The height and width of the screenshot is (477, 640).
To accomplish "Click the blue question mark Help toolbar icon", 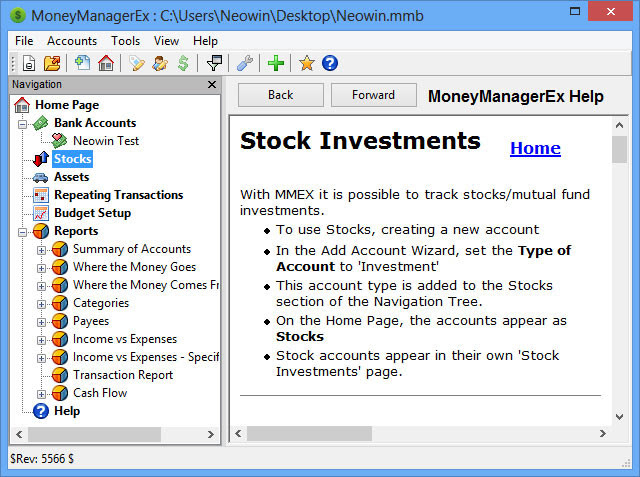I will coord(330,63).
